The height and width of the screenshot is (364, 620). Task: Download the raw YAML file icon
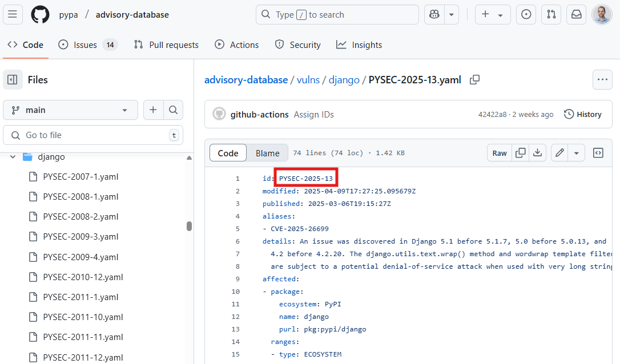pyautogui.click(x=537, y=152)
